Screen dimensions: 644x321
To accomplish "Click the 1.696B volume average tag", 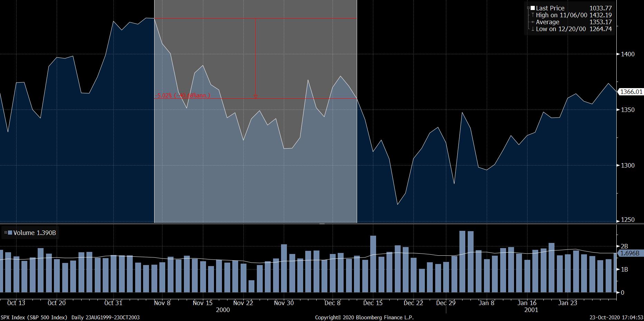I will tap(630, 253).
